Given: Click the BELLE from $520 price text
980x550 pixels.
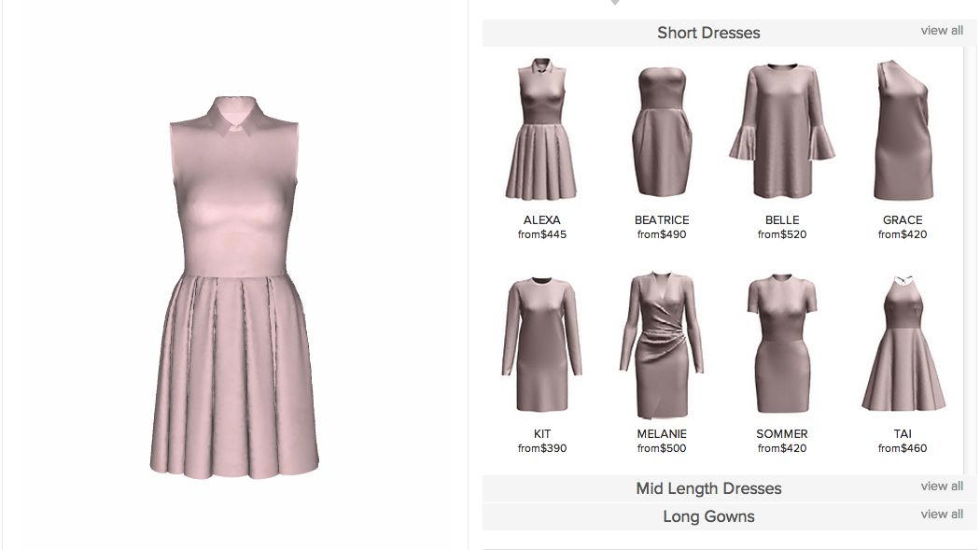Looking at the screenshot, I should tap(781, 235).
